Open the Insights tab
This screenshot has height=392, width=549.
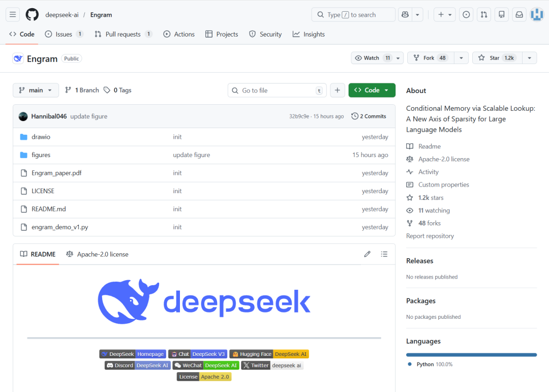click(309, 34)
